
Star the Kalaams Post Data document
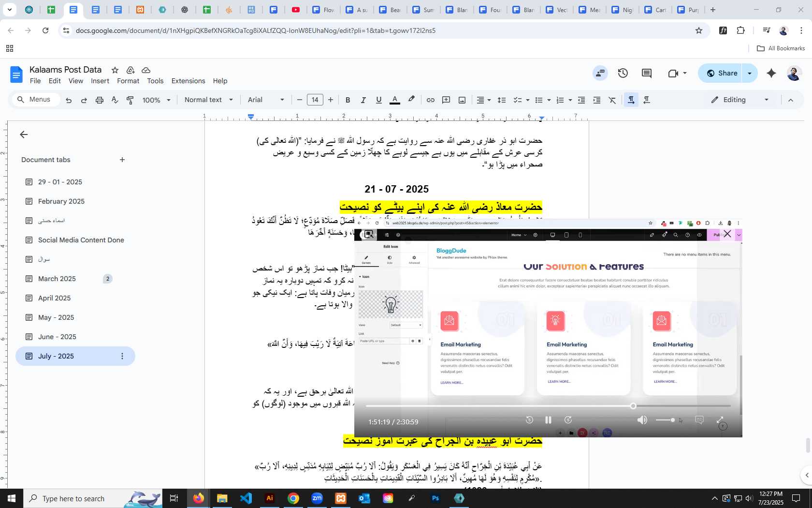tap(115, 70)
